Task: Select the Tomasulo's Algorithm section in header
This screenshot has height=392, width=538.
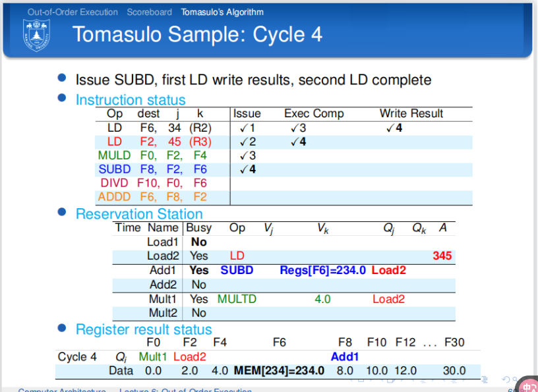Action: point(222,12)
